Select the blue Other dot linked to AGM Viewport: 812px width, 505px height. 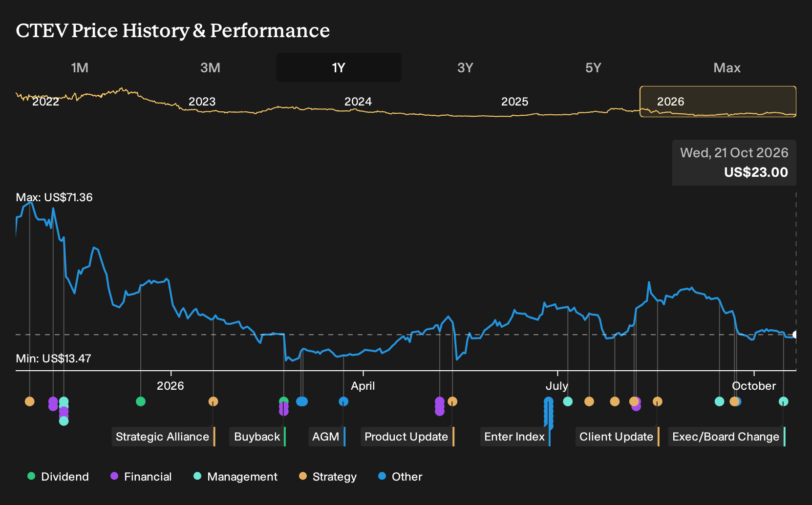(x=343, y=401)
